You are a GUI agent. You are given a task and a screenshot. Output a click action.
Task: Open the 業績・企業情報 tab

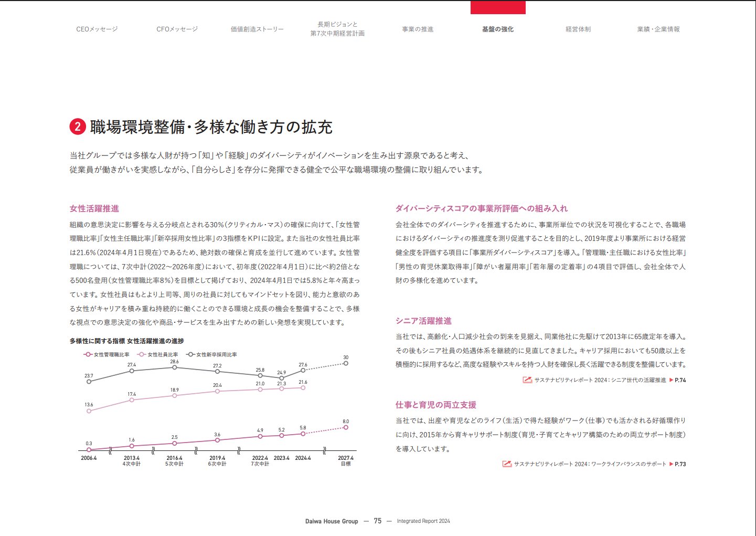tap(658, 29)
